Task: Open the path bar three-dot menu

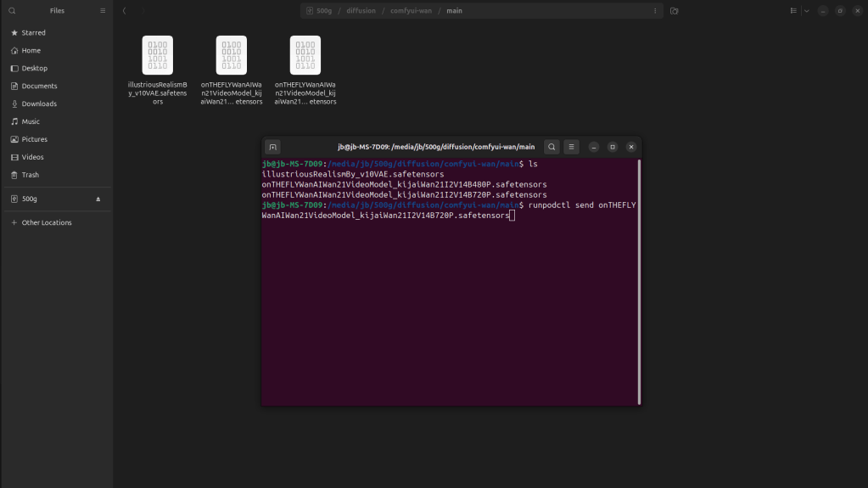Action: click(655, 11)
